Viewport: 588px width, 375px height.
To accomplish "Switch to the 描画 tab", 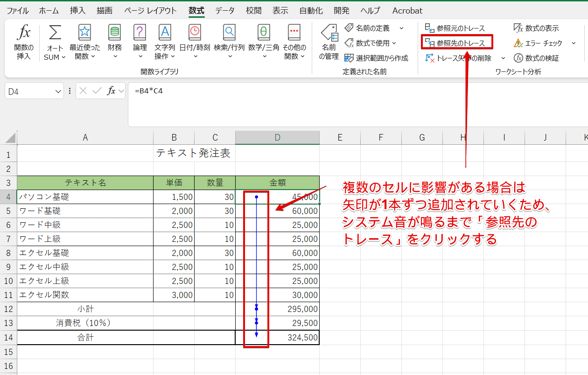I will point(105,10).
